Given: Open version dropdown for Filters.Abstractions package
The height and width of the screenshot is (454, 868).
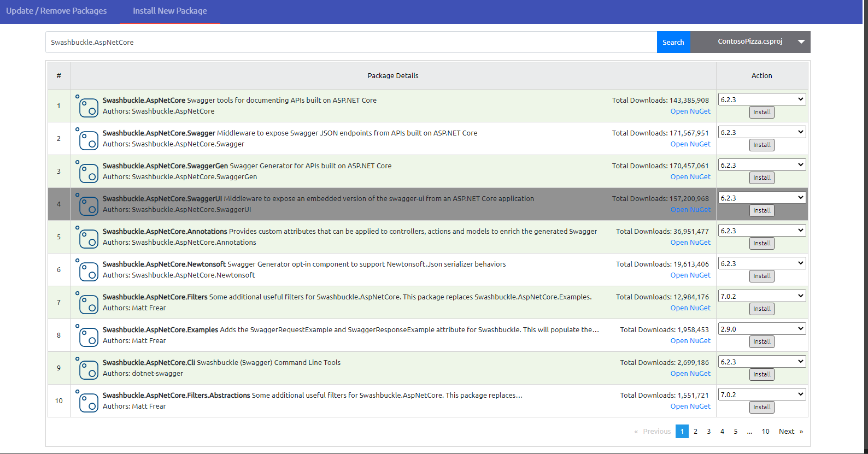Looking at the screenshot, I should point(762,394).
